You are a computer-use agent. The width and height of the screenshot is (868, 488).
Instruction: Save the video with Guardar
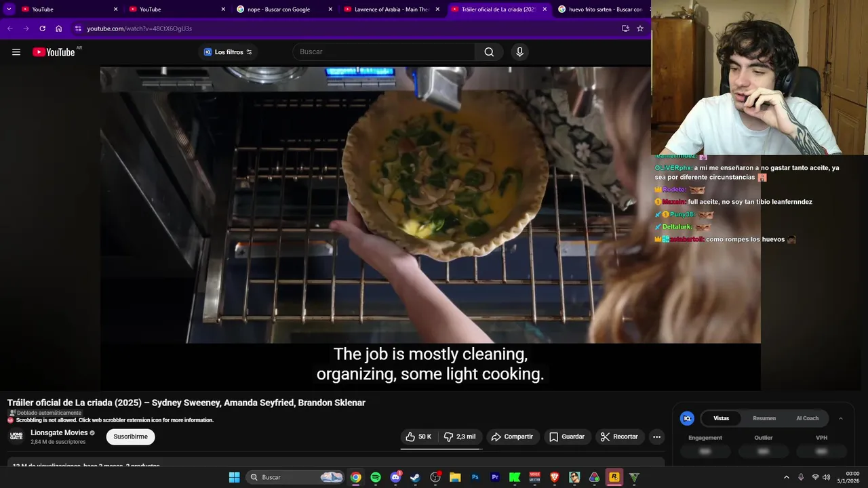point(566,436)
